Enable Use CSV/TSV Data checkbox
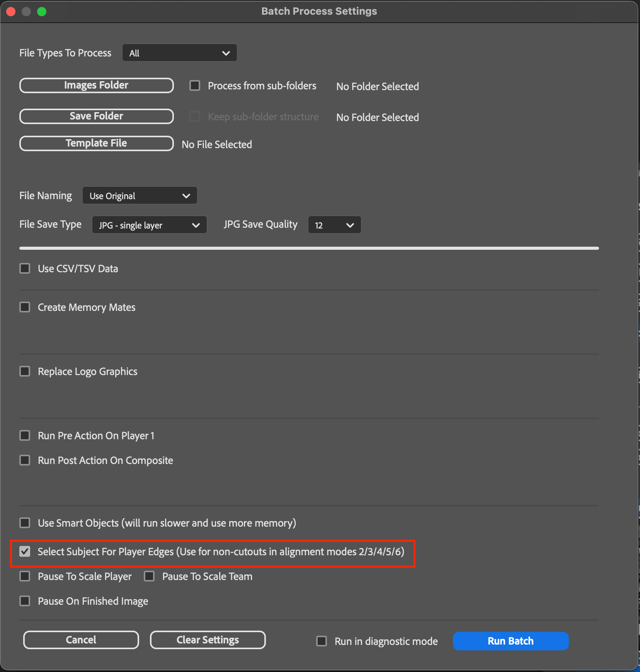This screenshot has width=640, height=672. [x=25, y=269]
